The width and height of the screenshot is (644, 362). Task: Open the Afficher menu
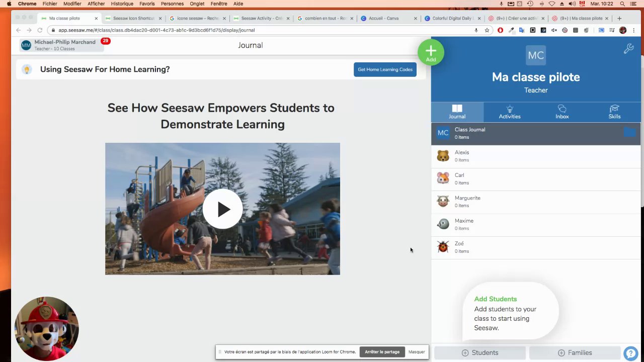click(x=97, y=4)
